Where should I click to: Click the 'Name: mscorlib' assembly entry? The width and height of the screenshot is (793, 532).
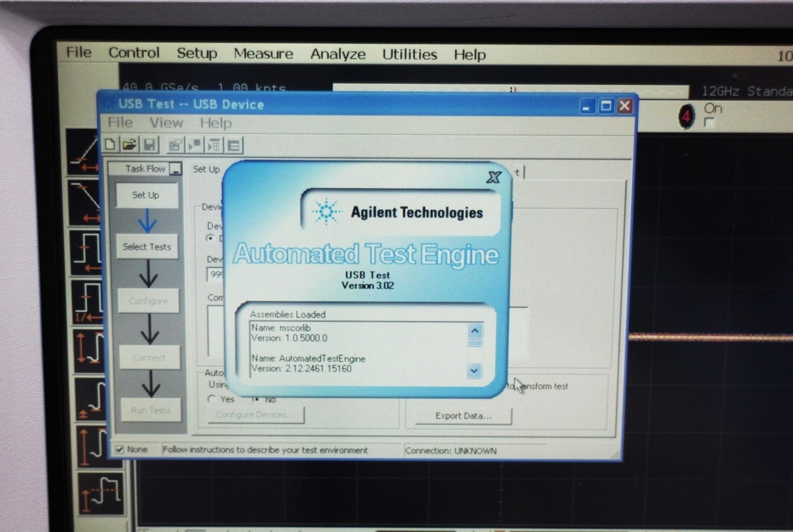click(x=281, y=328)
